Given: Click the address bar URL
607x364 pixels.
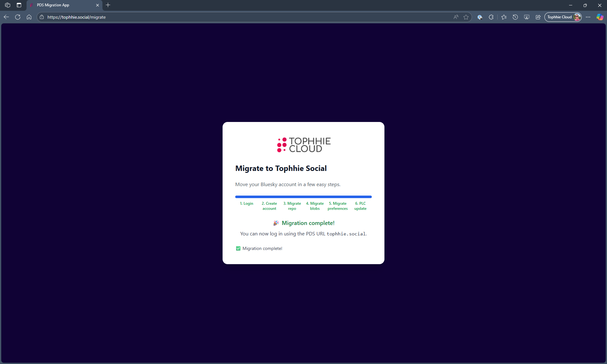Looking at the screenshot, I should 77,17.
